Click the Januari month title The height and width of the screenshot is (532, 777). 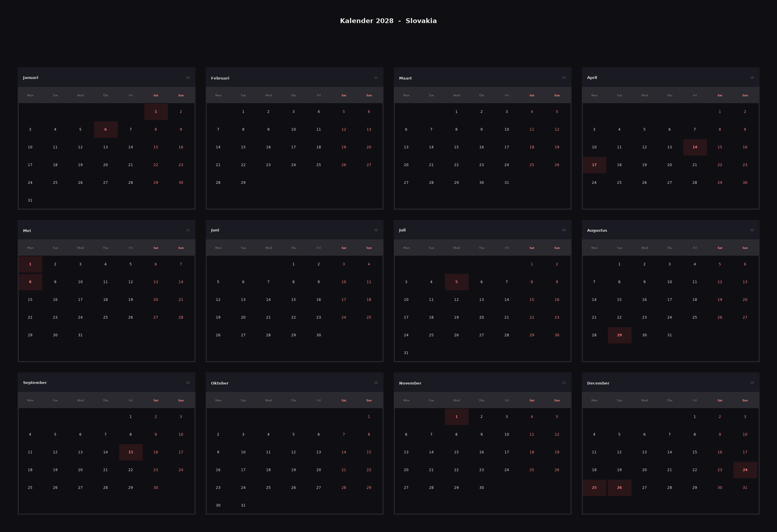(30, 77)
